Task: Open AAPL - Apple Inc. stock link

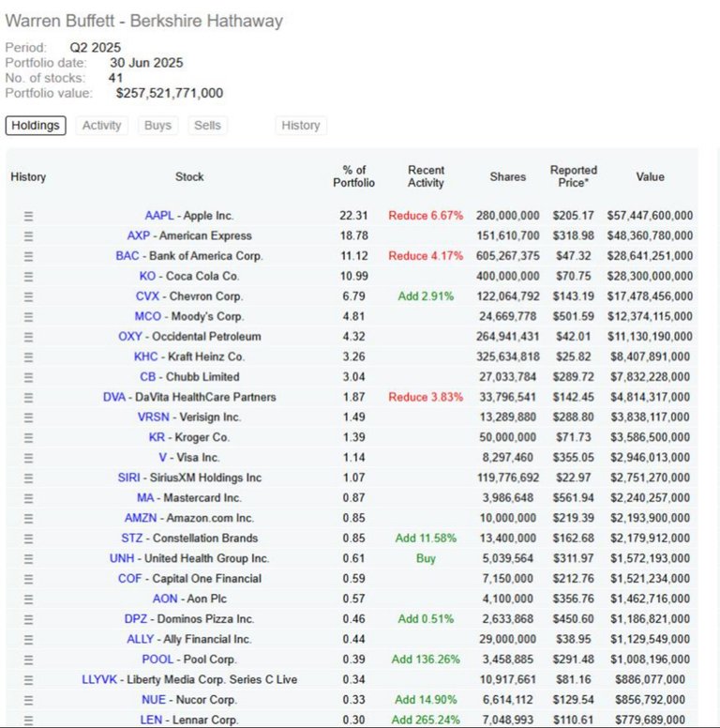Action: [189, 216]
